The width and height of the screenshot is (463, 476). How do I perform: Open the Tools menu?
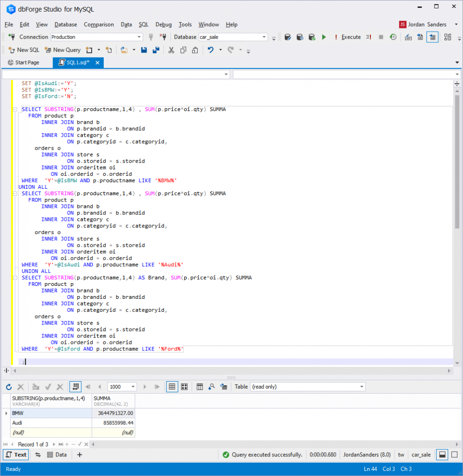(x=185, y=25)
